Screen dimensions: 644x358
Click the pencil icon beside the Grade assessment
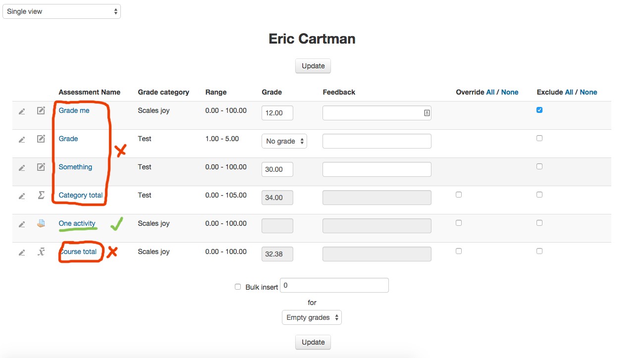(x=22, y=140)
